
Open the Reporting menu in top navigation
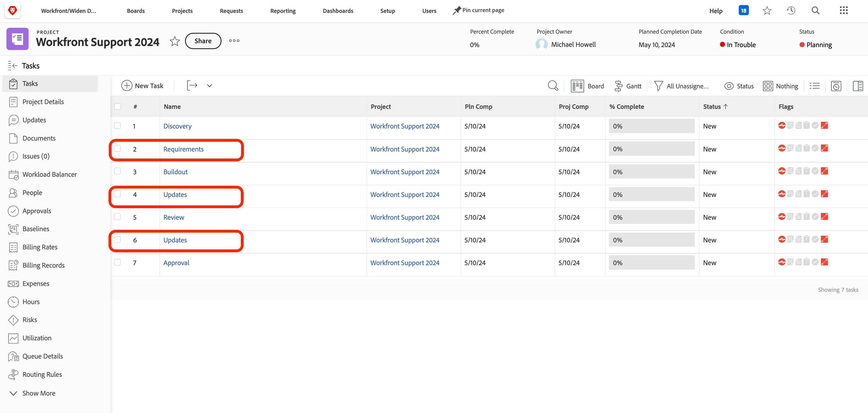pyautogui.click(x=283, y=11)
